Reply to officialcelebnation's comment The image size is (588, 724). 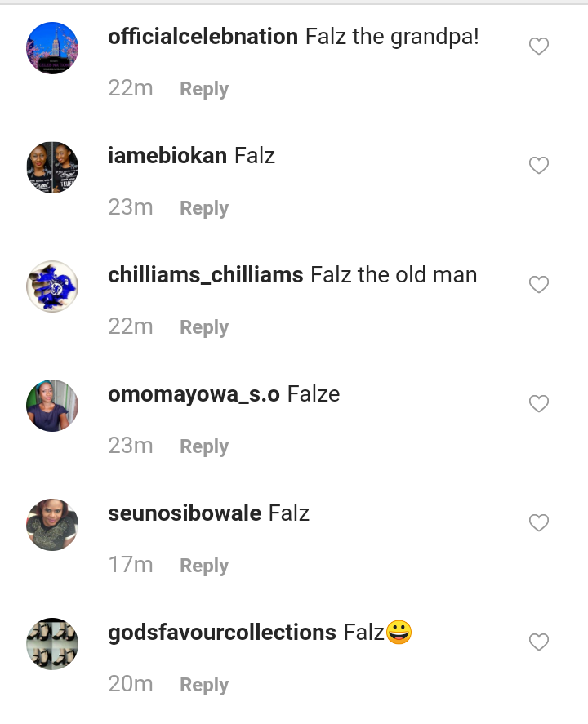coord(204,89)
